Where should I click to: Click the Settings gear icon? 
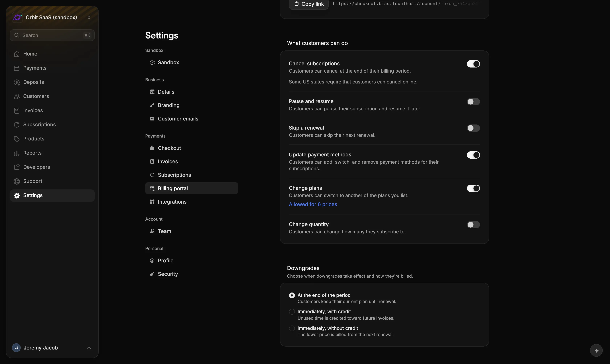click(x=17, y=195)
